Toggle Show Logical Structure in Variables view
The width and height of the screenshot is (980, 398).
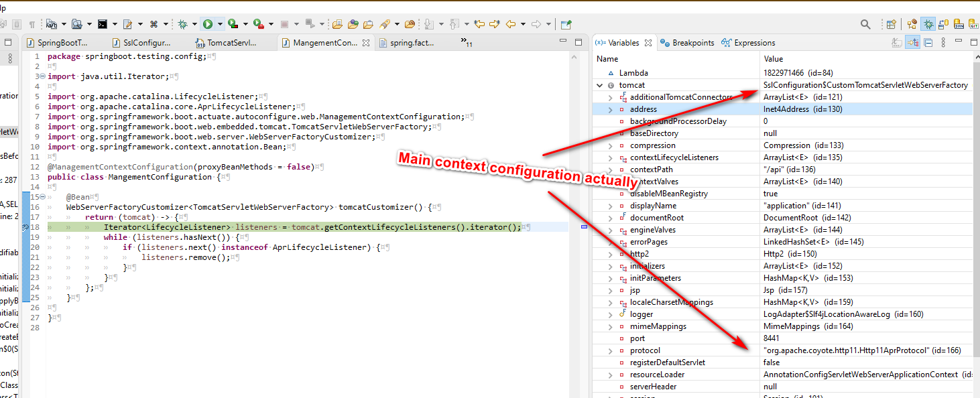pyautogui.click(x=912, y=43)
